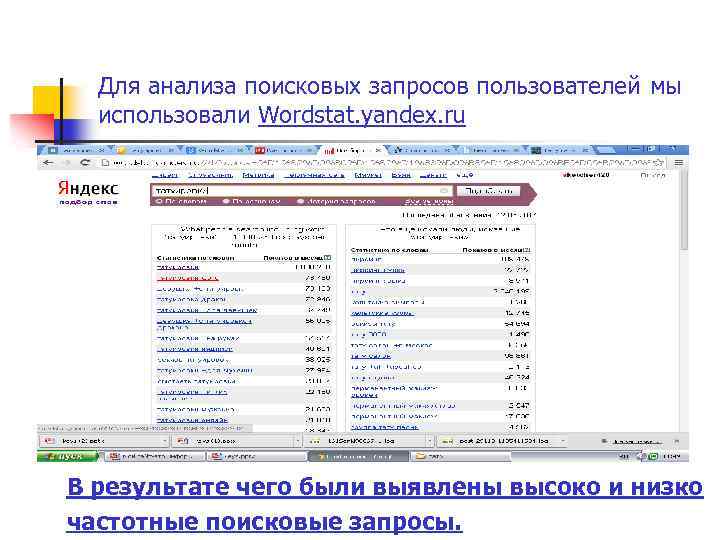Open the Wordstat.yandex.ru link in the slide heading
The width and height of the screenshot is (720, 540).
coord(361,115)
